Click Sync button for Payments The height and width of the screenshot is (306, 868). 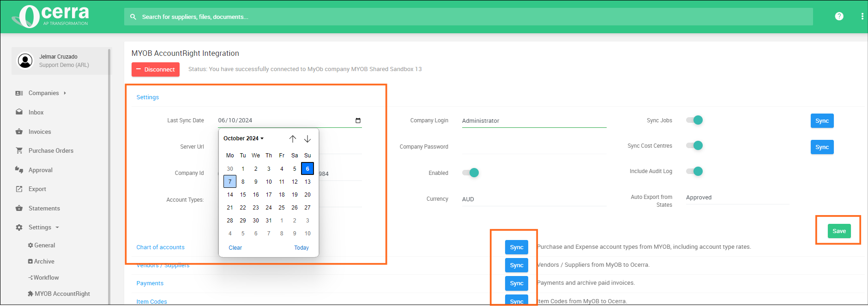coord(517,283)
